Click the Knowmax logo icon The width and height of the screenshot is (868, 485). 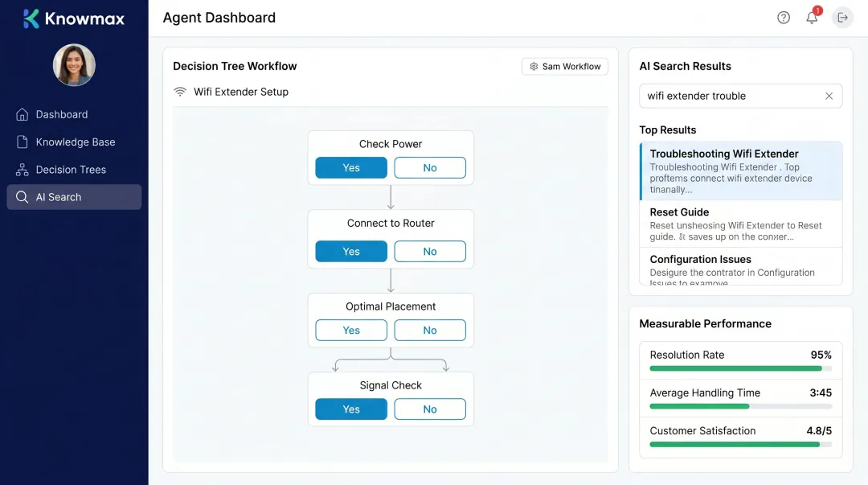31,18
